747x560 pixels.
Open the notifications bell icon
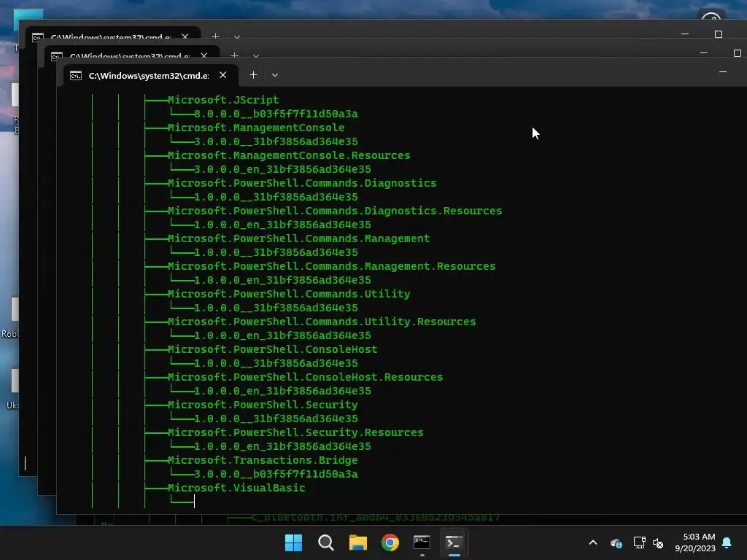coord(727,542)
